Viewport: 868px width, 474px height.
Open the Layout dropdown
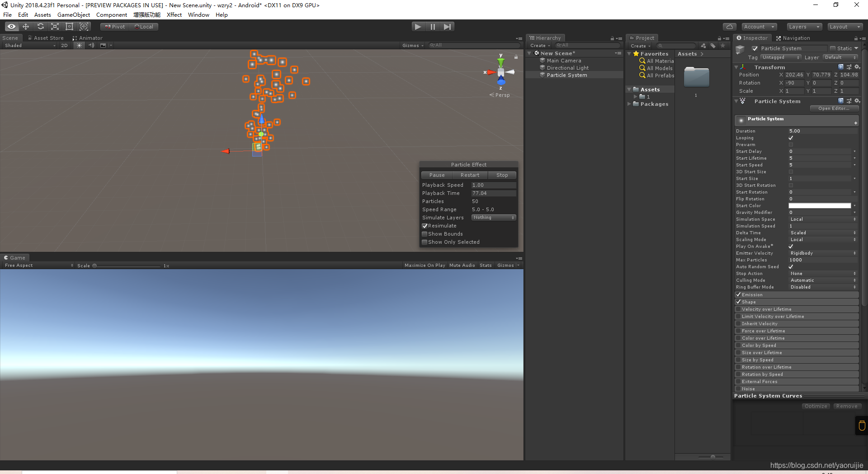(846, 27)
